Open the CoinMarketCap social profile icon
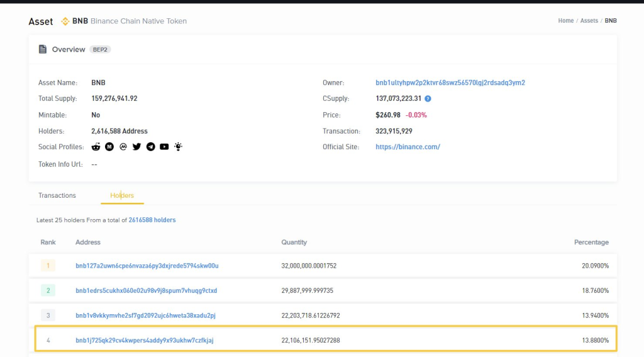 [123, 147]
